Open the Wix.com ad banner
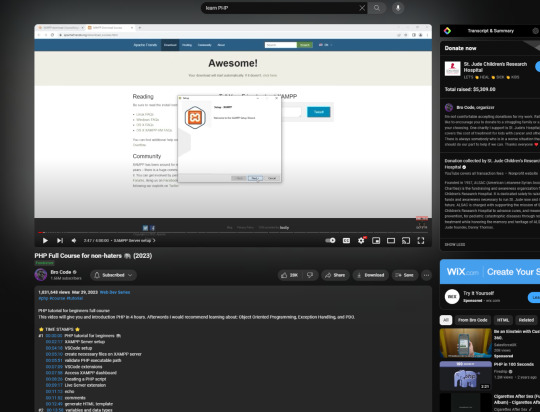Viewport: 540px width, 412px height. 490,272
